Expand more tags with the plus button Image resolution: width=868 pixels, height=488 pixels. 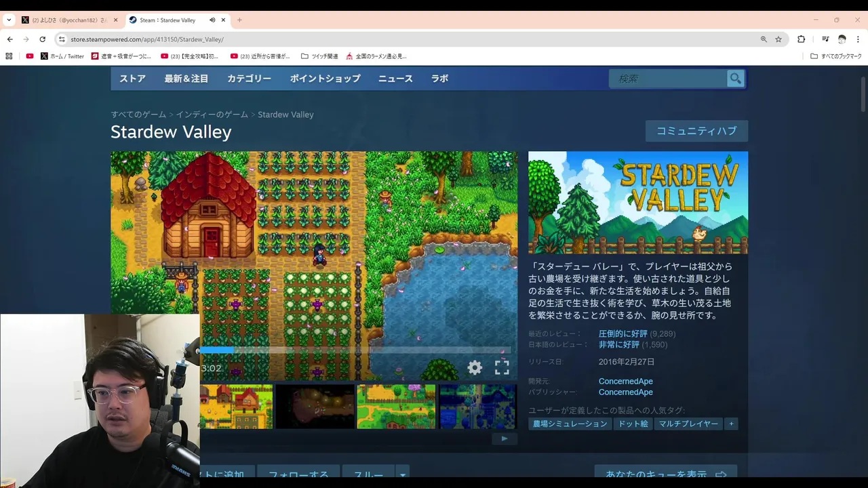pos(731,424)
